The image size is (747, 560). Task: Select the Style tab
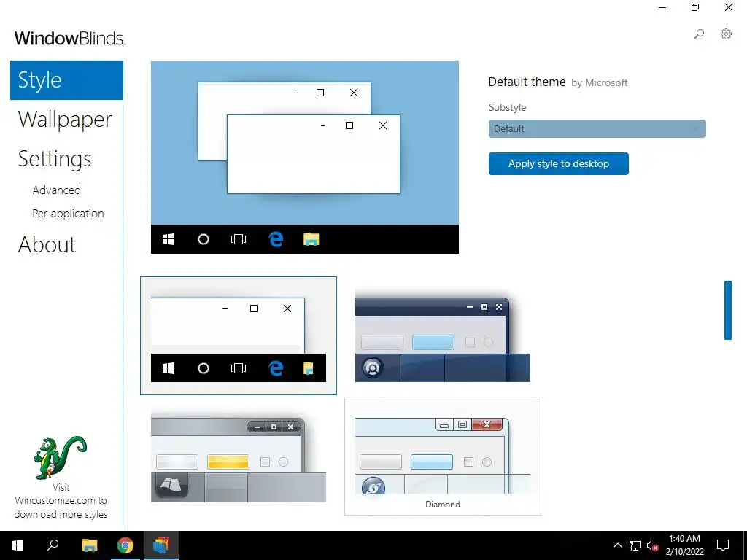66,80
